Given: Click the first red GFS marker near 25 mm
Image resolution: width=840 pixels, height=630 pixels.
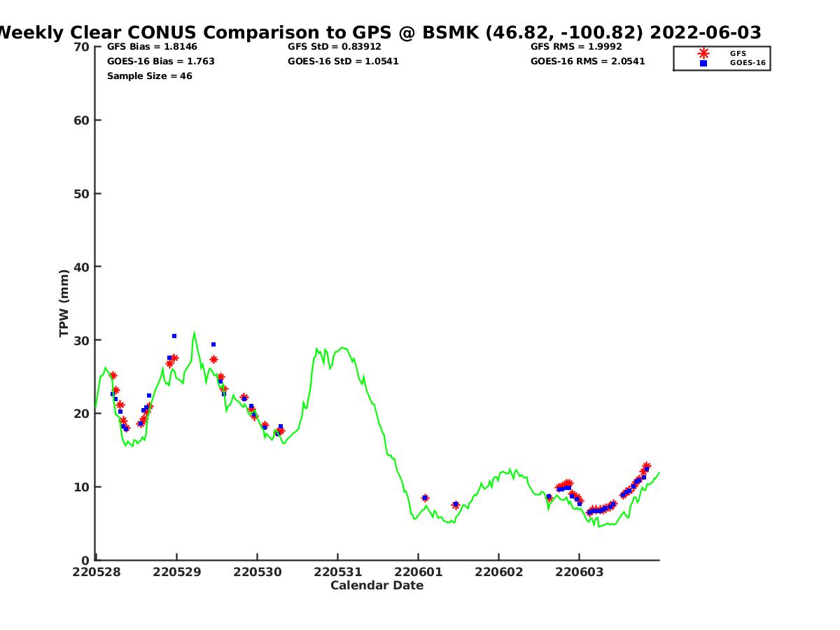Looking at the screenshot, I should 113,376.
